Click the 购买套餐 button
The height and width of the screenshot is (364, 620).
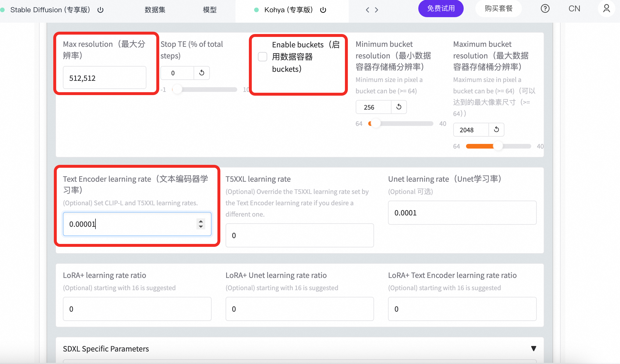[498, 8]
